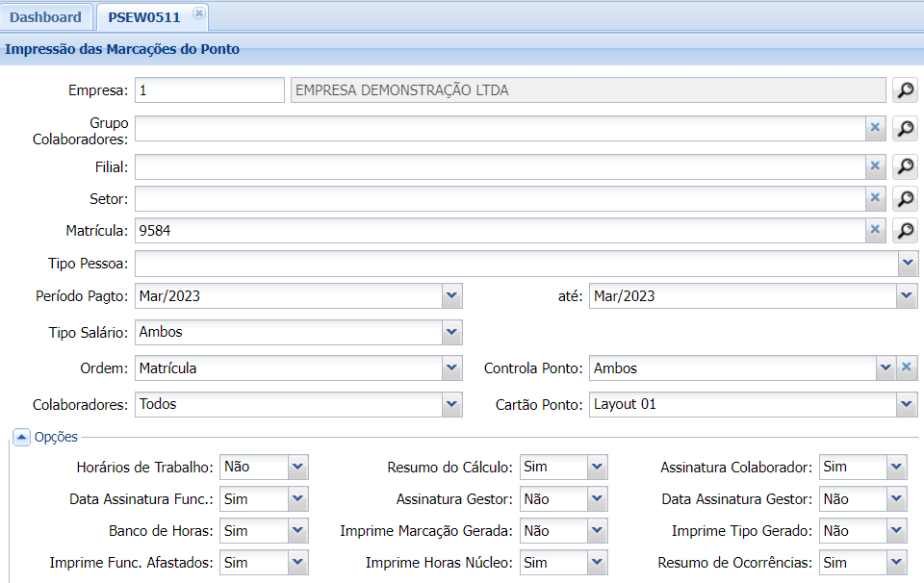The height and width of the screenshot is (583, 924).
Task: Close the PSEW0511 tab
Action: [197, 13]
